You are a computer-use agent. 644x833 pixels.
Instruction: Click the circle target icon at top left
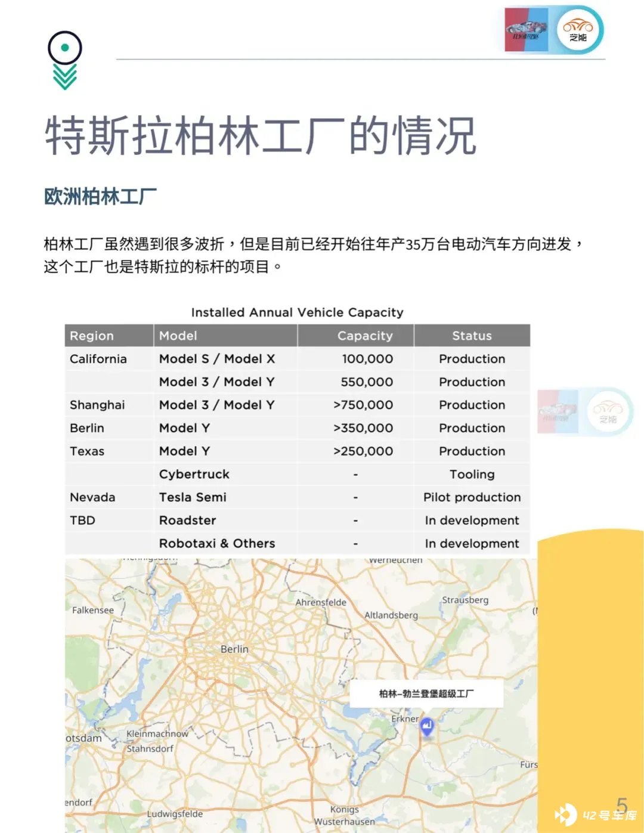pyautogui.click(x=64, y=48)
